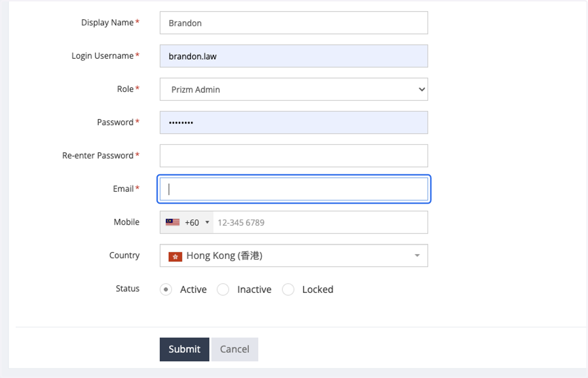Image resolution: width=588 pixels, height=378 pixels.
Task: Open the mobile country code +60 selector
Action: click(187, 222)
